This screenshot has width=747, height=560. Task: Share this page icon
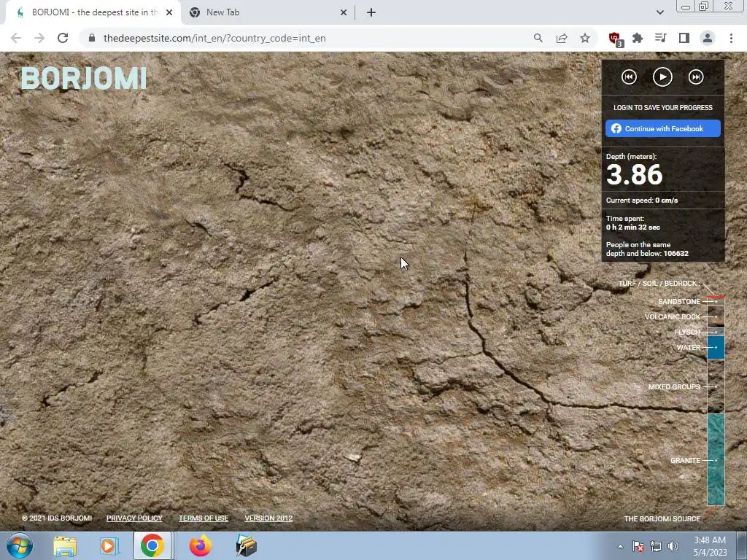(562, 38)
